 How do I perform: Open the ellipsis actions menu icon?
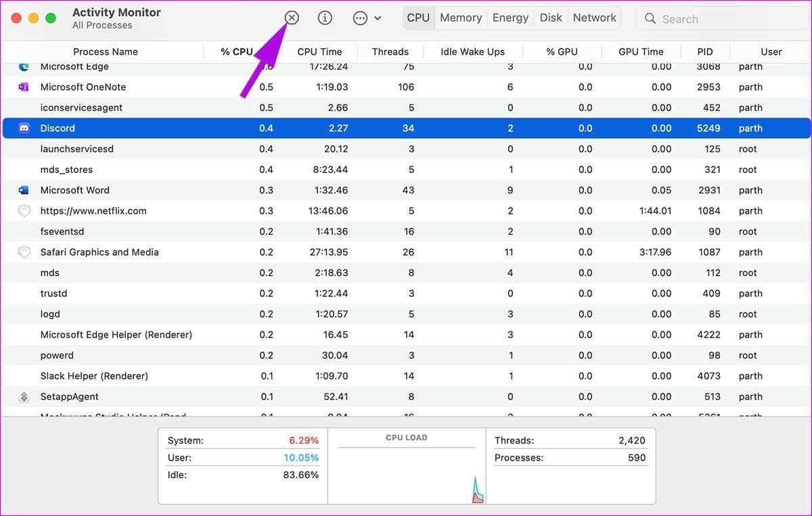[x=360, y=18]
